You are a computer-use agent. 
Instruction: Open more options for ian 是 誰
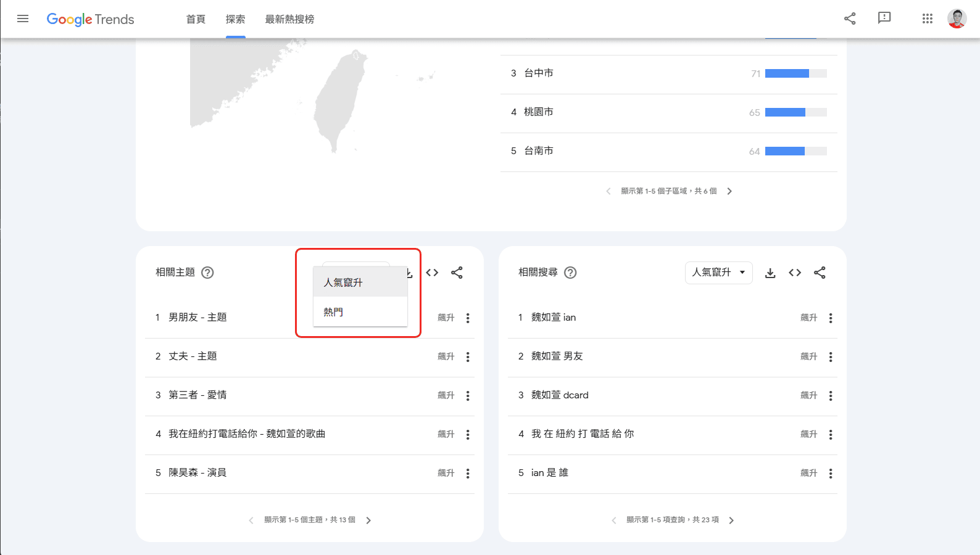831,474
